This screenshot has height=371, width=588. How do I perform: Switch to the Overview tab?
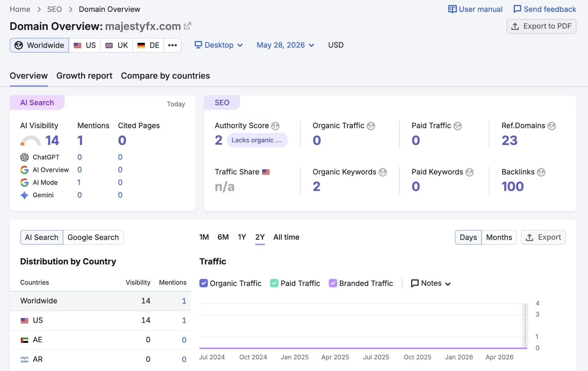(x=29, y=76)
